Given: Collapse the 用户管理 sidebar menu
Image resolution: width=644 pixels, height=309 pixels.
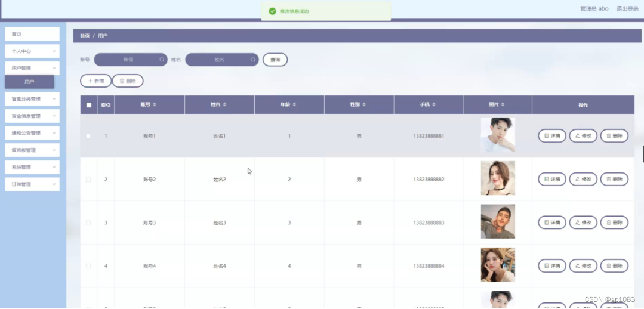Looking at the screenshot, I should click(x=32, y=68).
